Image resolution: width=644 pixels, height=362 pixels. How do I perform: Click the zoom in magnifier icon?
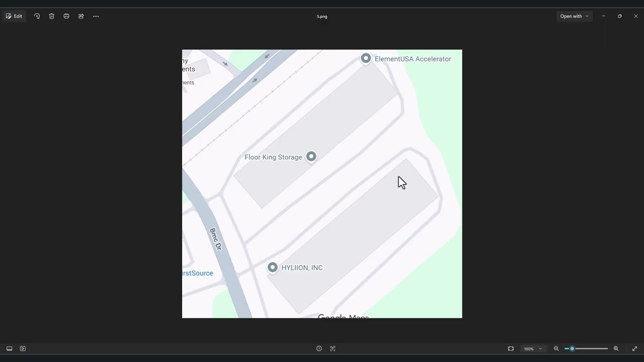click(x=616, y=348)
